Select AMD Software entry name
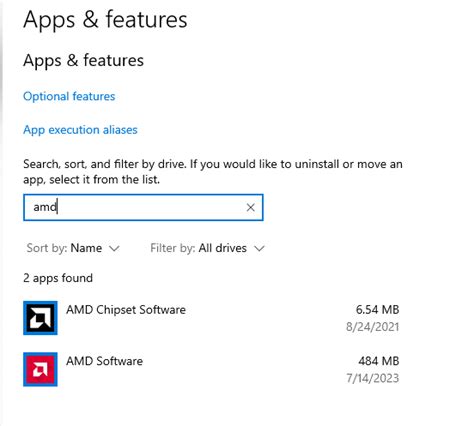 pos(104,361)
